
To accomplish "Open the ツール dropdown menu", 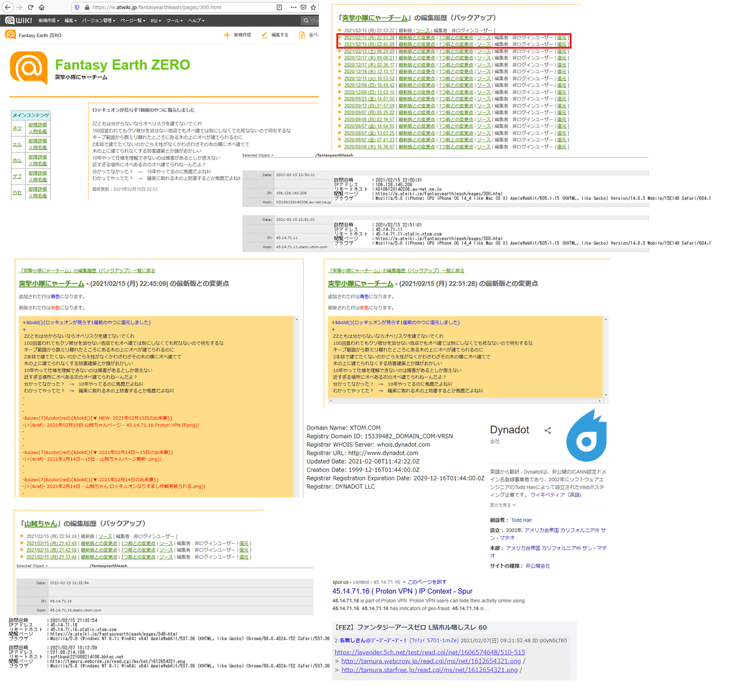I will [174, 21].
